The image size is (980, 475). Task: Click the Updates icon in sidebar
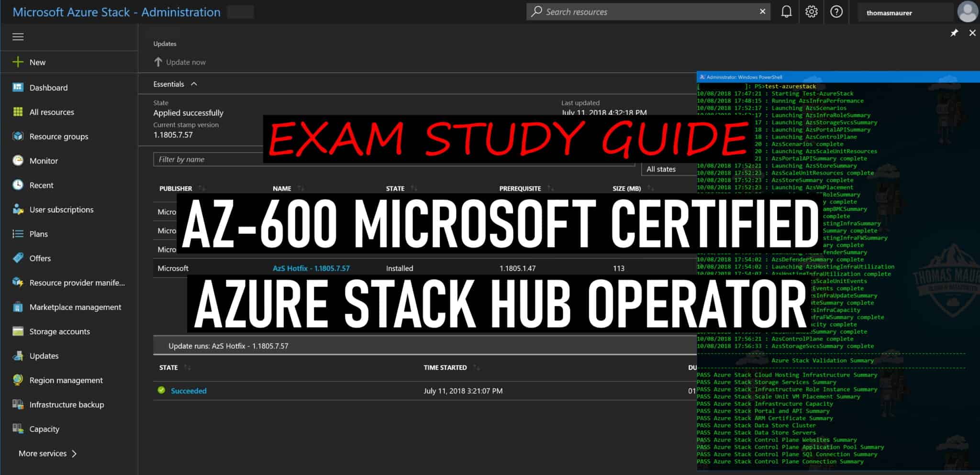pyautogui.click(x=18, y=355)
